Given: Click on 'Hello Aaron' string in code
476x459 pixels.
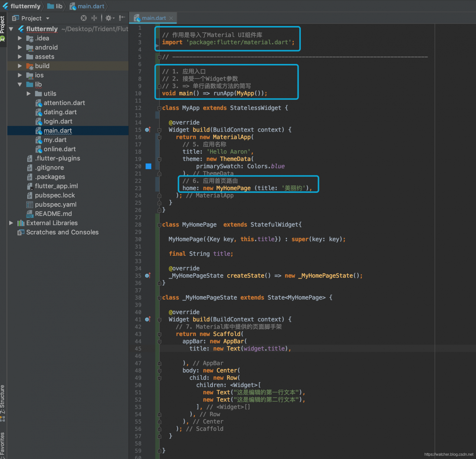Looking at the screenshot, I should tap(229, 152).
